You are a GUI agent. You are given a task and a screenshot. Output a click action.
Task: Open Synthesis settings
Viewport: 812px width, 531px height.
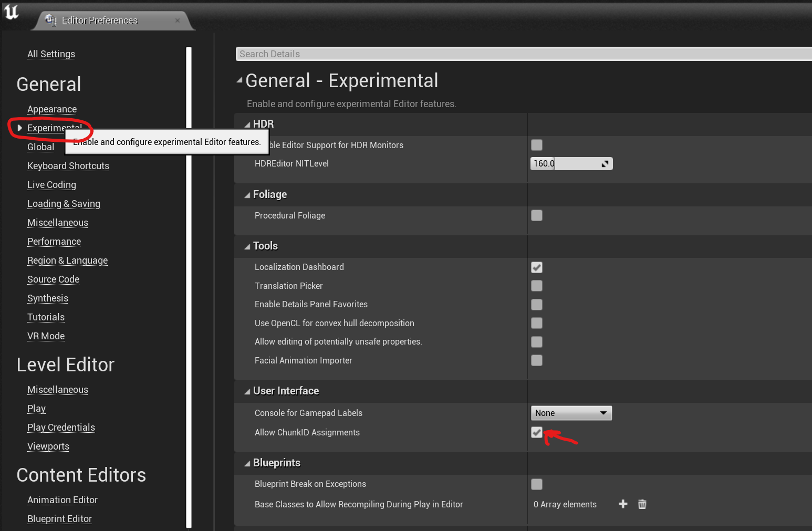point(48,298)
